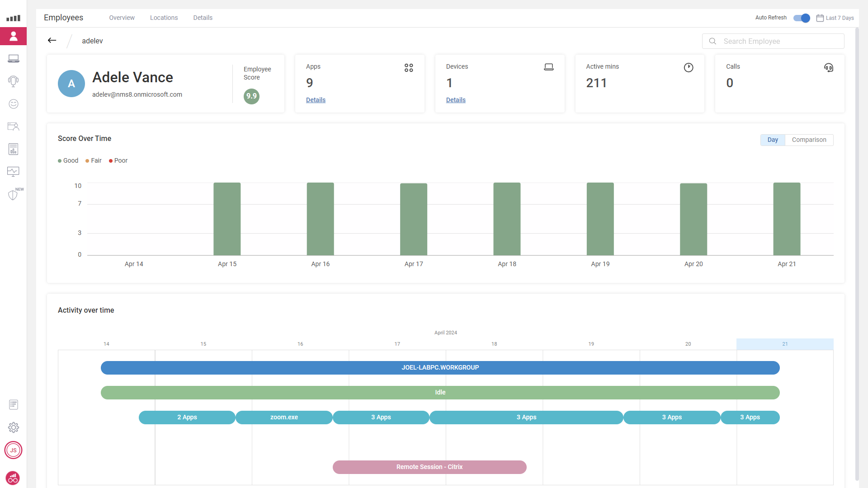Image resolution: width=868 pixels, height=488 pixels.
Task: Click the JS user avatar
Action: coord(14,450)
